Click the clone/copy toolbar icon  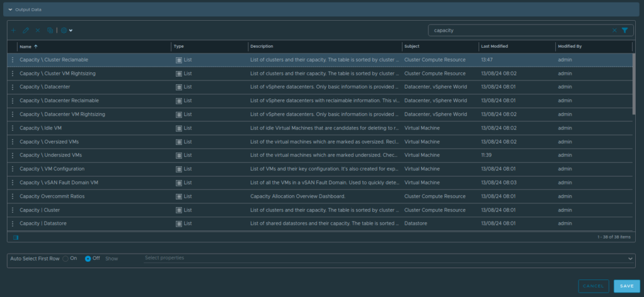(50, 30)
